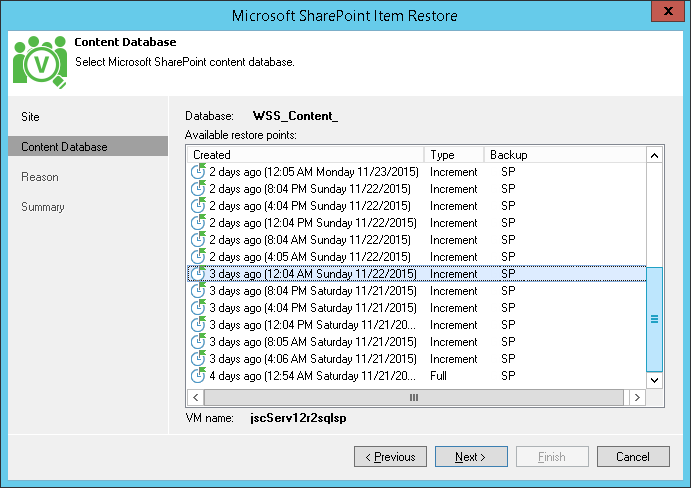The image size is (691, 488).
Task: Click the Full backup restore point icon
Action: click(198, 376)
